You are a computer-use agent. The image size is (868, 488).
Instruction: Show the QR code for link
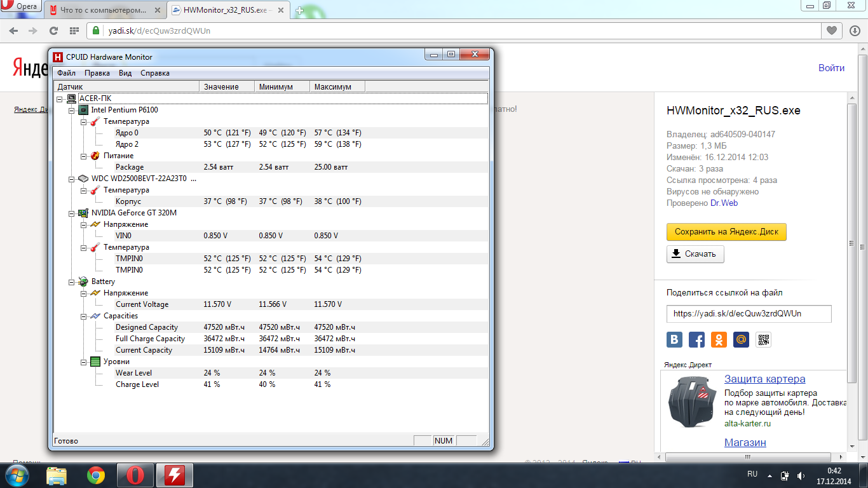tap(763, 339)
